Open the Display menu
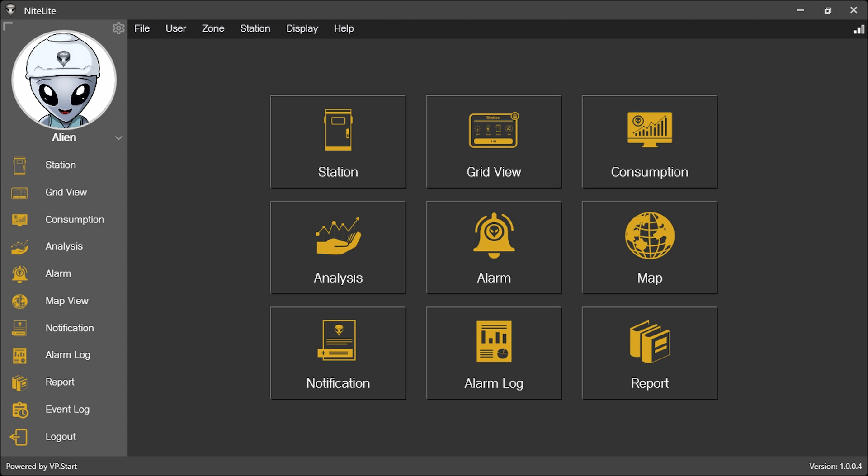 [x=302, y=28]
